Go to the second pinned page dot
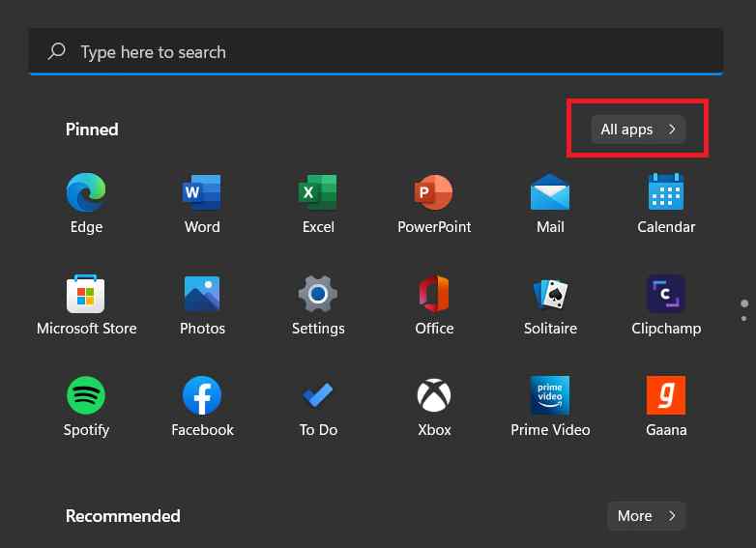756x548 pixels. (744, 319)
